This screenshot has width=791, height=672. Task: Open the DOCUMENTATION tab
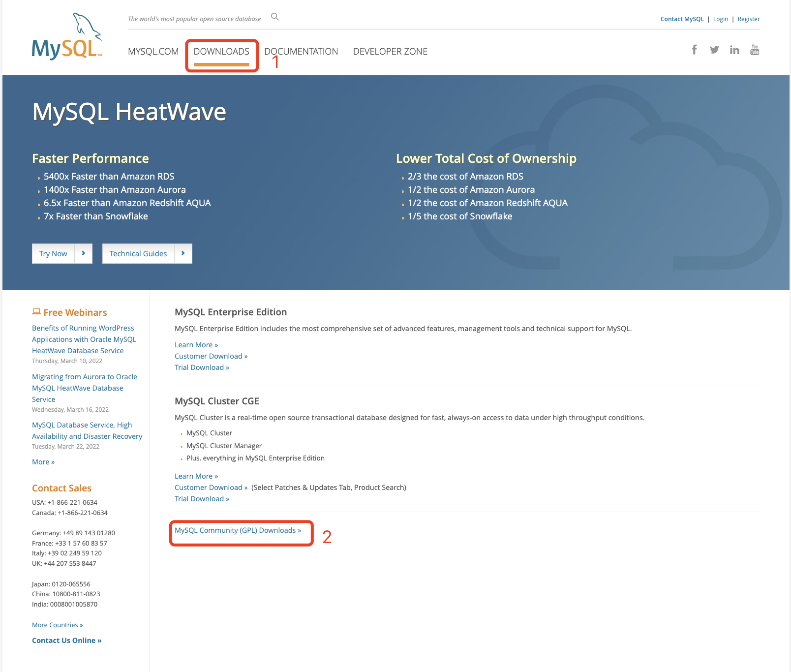pyautogui.click(x=301, y=51)
